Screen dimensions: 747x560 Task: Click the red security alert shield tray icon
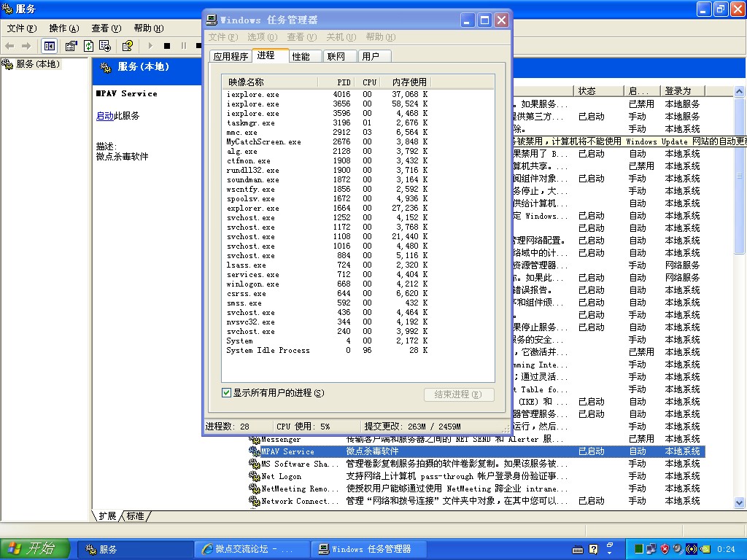point(665,550)
